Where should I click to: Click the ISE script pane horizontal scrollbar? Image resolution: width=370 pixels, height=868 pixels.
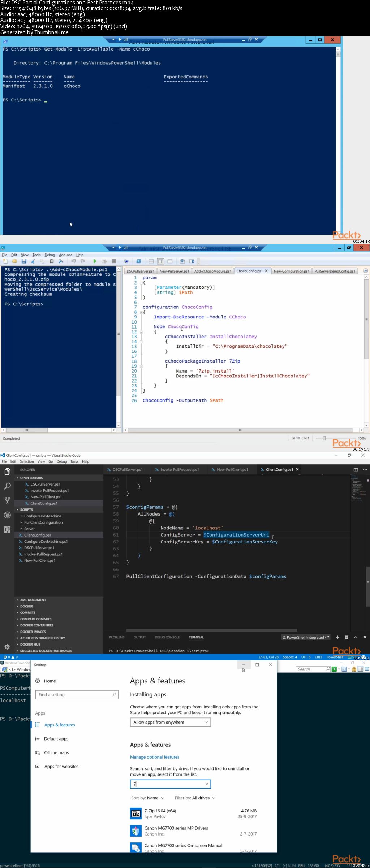click(x=240, y=430)
